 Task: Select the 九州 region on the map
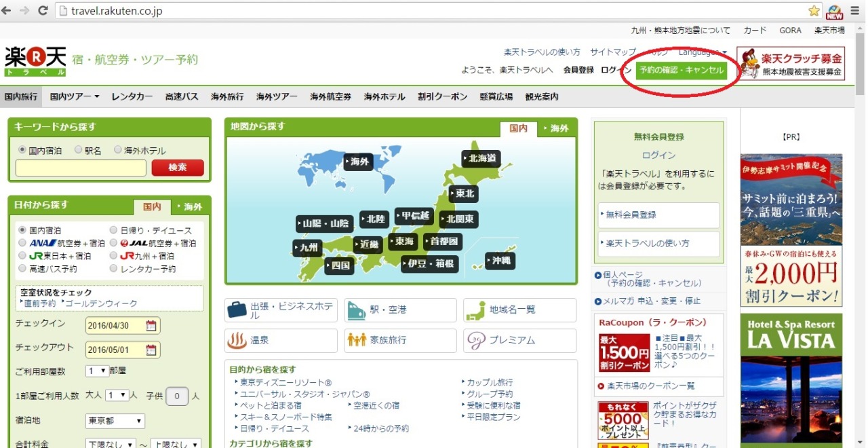pos(307,248)
